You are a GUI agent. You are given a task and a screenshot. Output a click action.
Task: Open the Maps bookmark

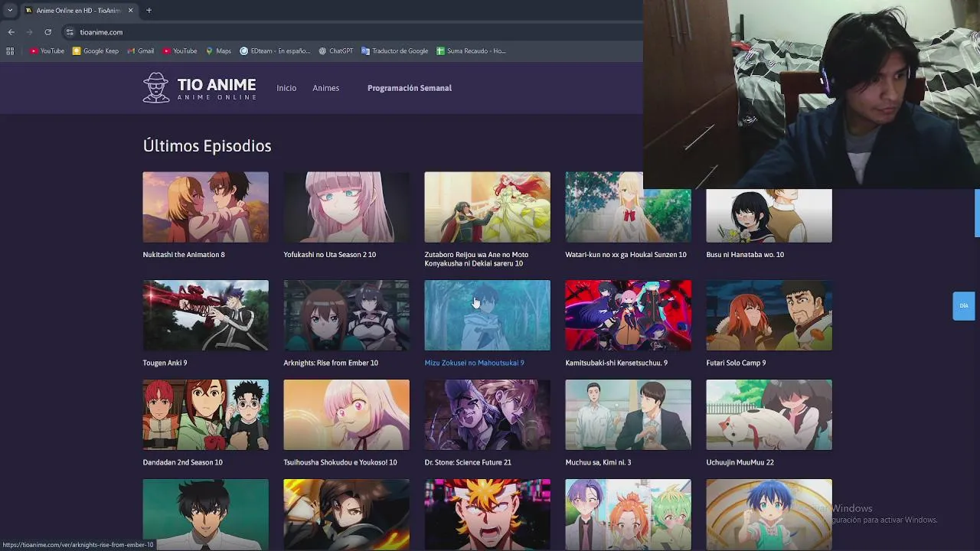[218, 51]
